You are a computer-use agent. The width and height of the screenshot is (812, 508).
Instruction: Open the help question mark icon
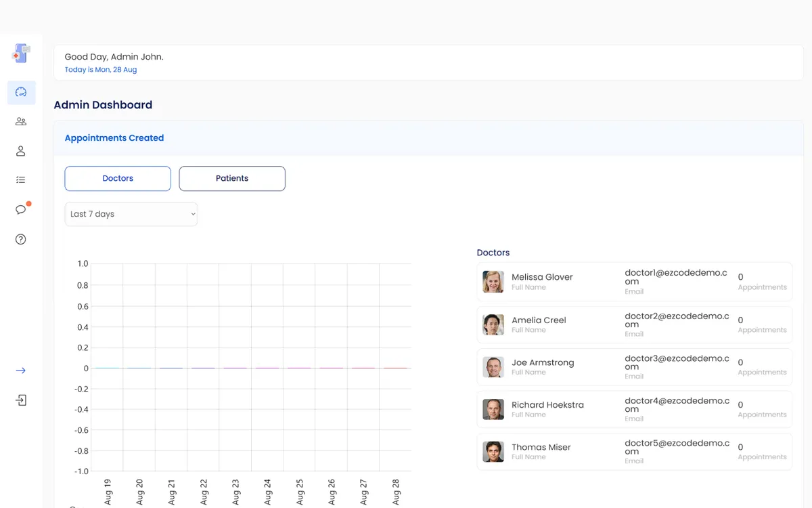click(x=21, y=239)
